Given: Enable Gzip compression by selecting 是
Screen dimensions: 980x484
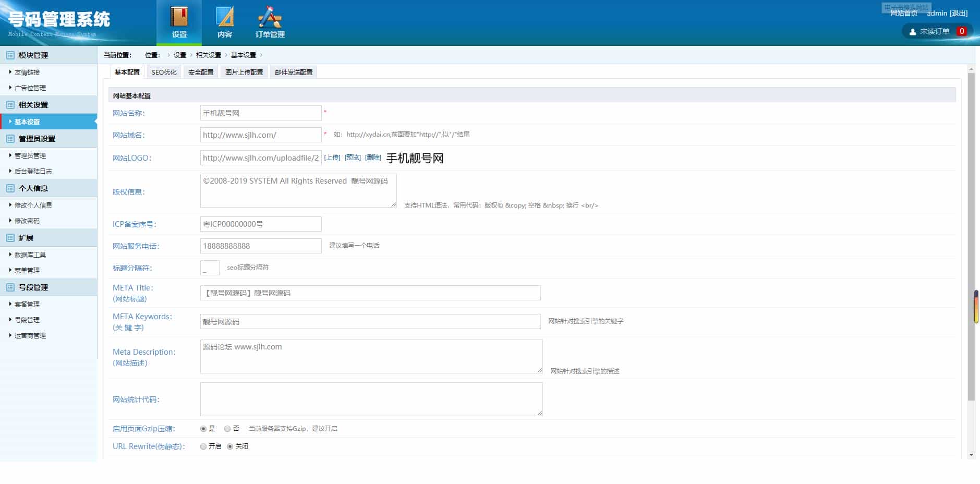Looking at the screenshot, I should 203,428.
